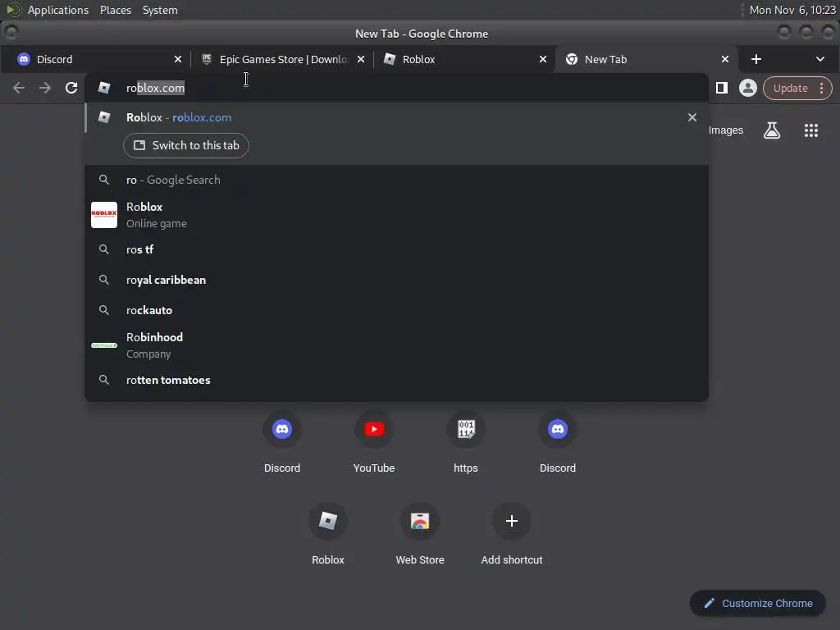Open the side panel icon in toolbar
Screen dimensions: 840x630
(x=722, y=88)
